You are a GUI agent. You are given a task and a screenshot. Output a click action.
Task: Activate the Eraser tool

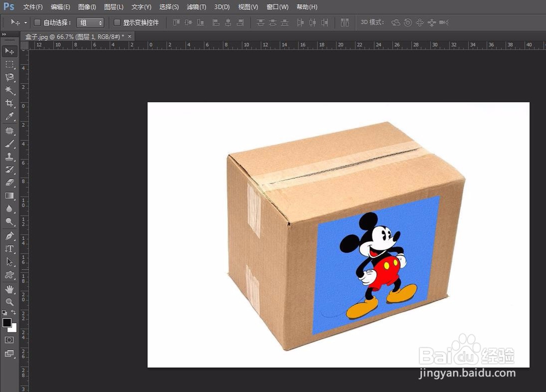point(9,182)
